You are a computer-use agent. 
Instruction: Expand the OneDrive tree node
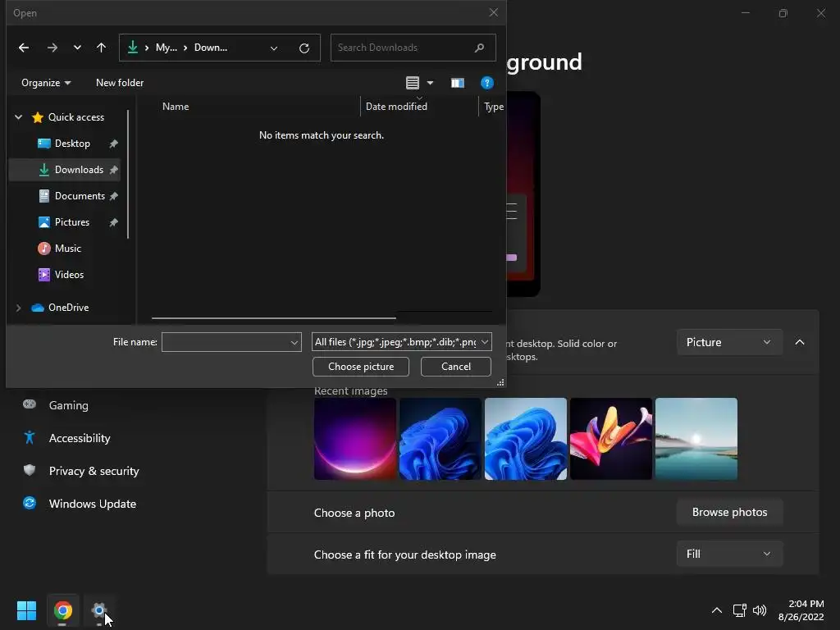click(x=18, y=308)
